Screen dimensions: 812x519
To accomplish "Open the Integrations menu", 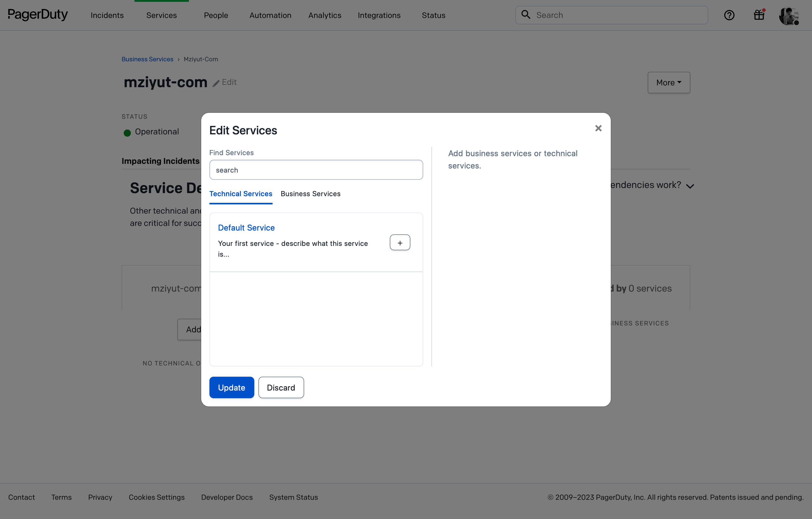I will 379,15.
